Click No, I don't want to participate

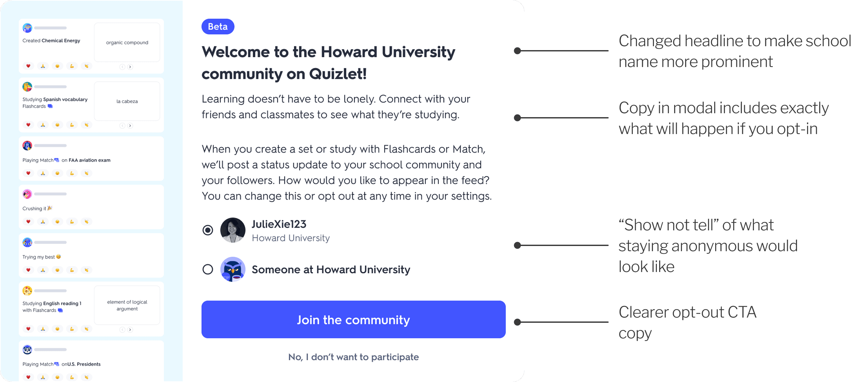353,357
